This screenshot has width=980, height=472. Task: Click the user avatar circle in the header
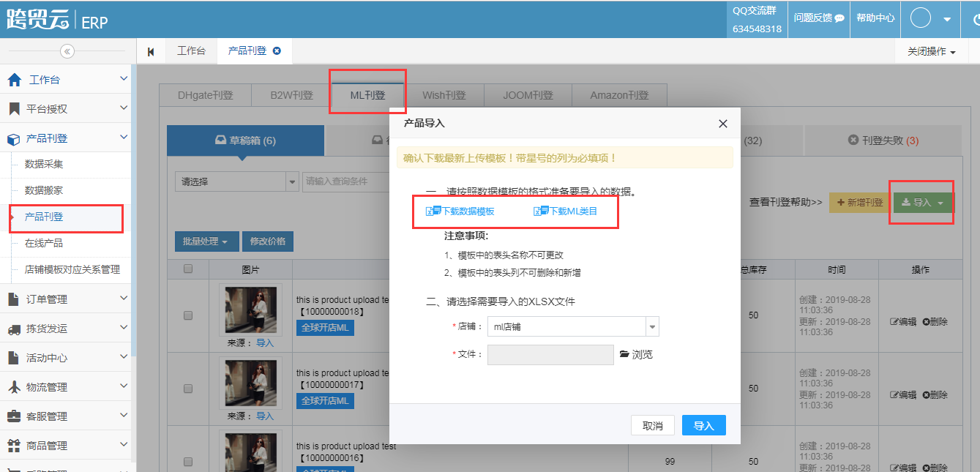920,18
